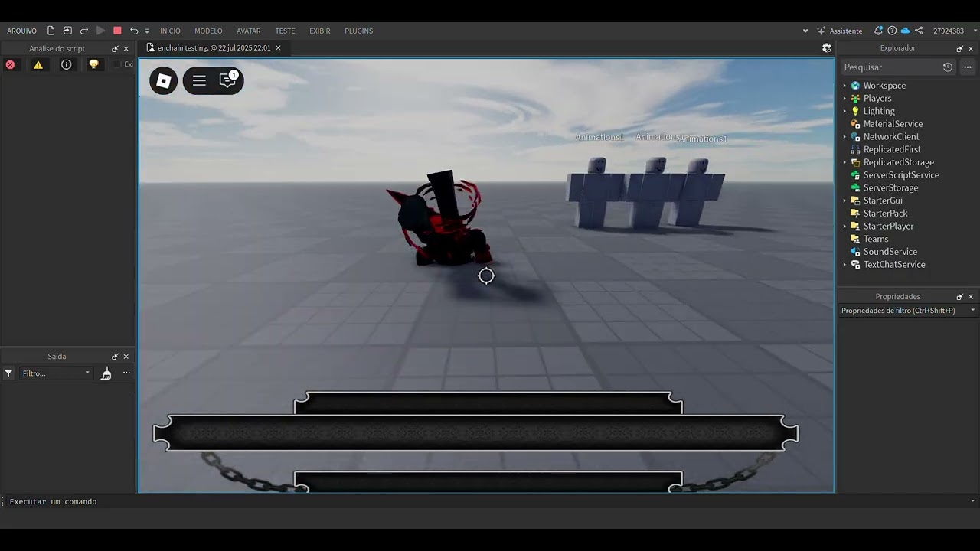Open the in-game hamburger menu
The height and width of the screenshot is (551, 980).
[199, 80]
